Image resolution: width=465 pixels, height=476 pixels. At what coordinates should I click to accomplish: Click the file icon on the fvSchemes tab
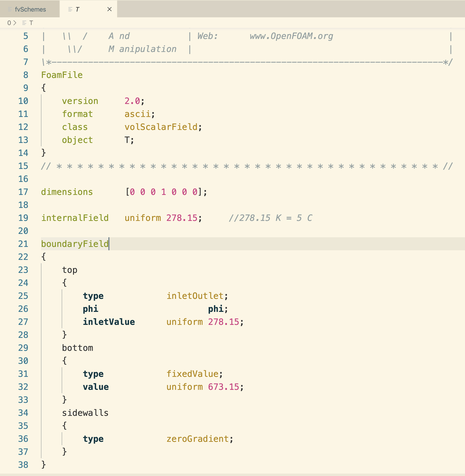[10, 9]
